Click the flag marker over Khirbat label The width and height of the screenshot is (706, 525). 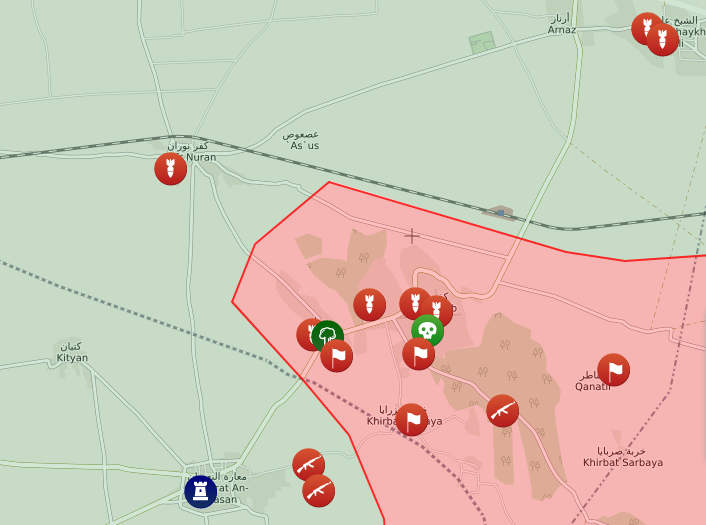[x=412, y=420]
